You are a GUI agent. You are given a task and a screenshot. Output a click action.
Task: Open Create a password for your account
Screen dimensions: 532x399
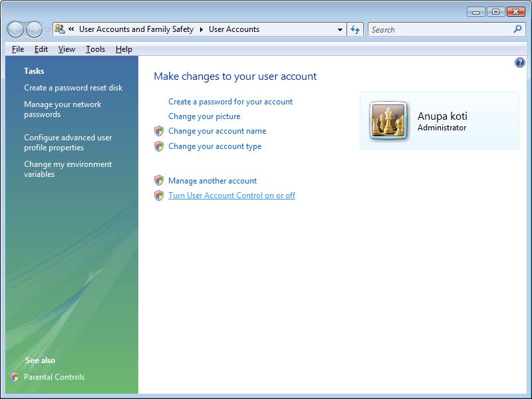coord(231,101)
